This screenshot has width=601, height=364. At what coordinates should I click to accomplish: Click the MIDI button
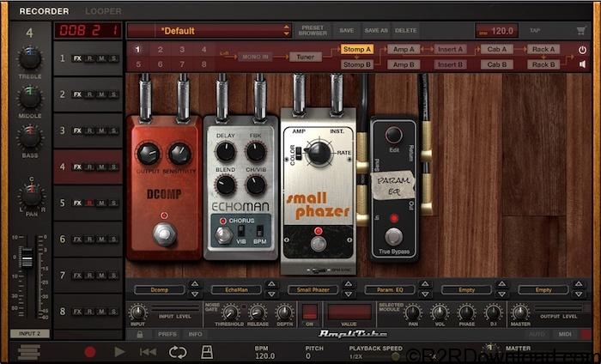tap(565, 334)
